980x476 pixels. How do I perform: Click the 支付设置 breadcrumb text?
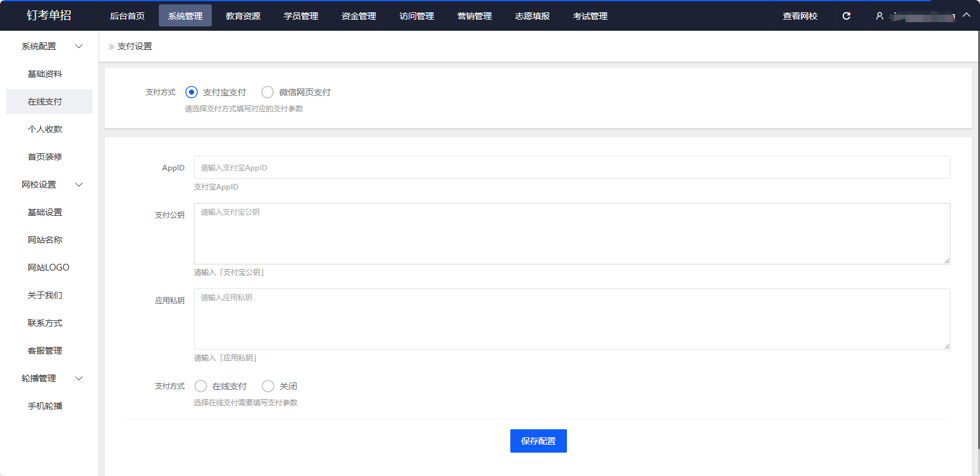coord(135,46)
